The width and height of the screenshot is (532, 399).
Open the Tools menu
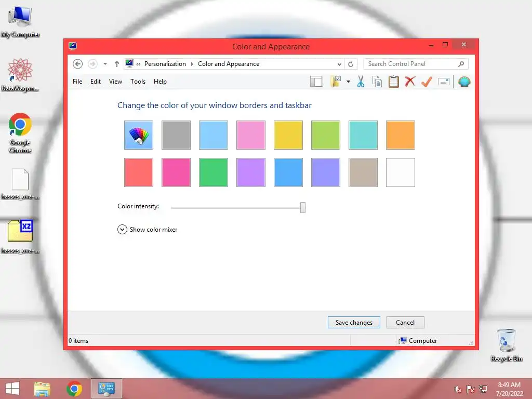click(x=138, y=82)
